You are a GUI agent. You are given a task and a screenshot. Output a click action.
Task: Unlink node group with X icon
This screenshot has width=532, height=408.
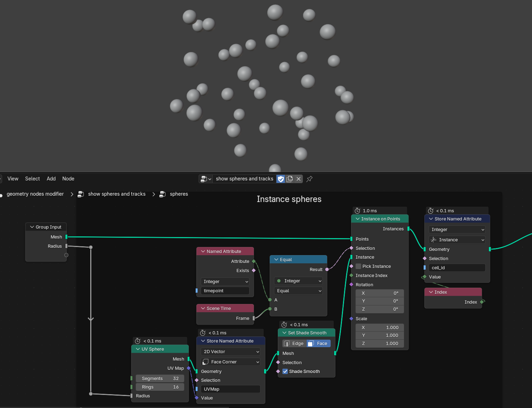(x=298, y=179)
